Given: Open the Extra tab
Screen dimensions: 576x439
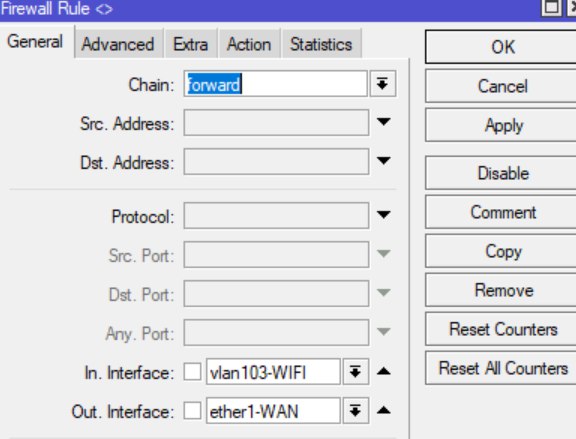Looking at the screenshot, I should 190,44.
